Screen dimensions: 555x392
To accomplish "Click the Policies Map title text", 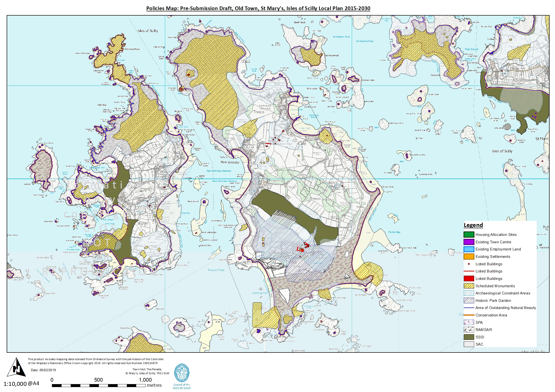I will coord(258,8).
